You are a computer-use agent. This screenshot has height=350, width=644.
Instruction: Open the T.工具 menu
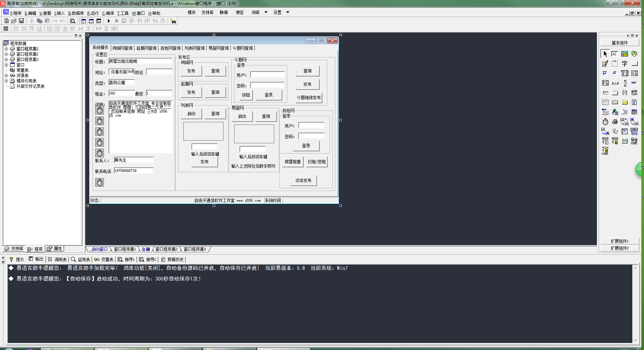(x=123, y=13)
